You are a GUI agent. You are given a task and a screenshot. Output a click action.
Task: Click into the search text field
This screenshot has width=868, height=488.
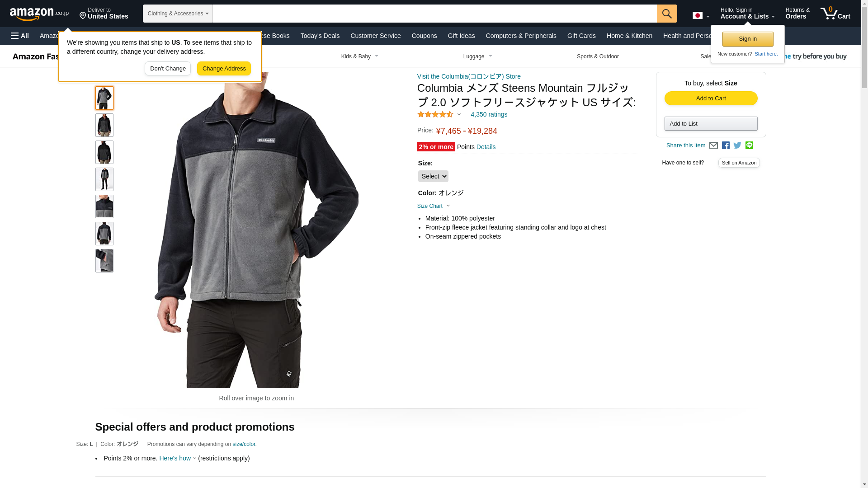click(x=434, y=14)
